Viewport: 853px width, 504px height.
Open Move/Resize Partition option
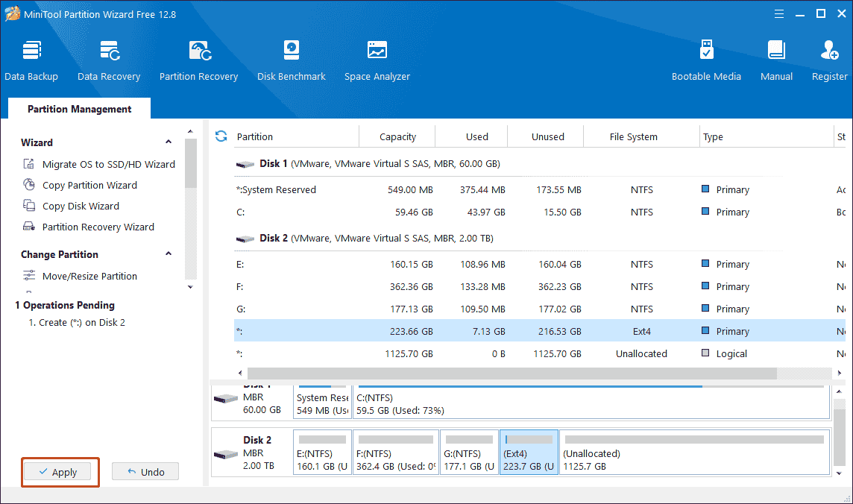(89, 276)
